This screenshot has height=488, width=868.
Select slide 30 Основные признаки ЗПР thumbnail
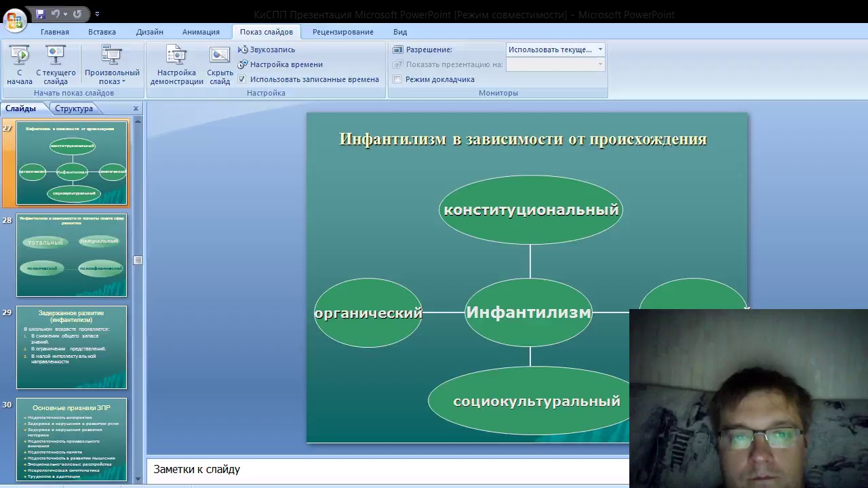tap(72, 439)
